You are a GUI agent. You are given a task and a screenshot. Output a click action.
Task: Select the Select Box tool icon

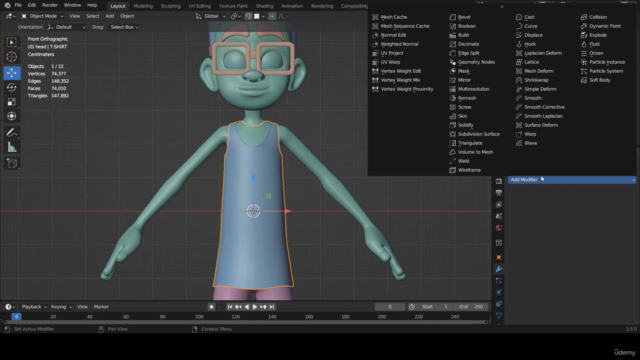click(x=11, y=42)
